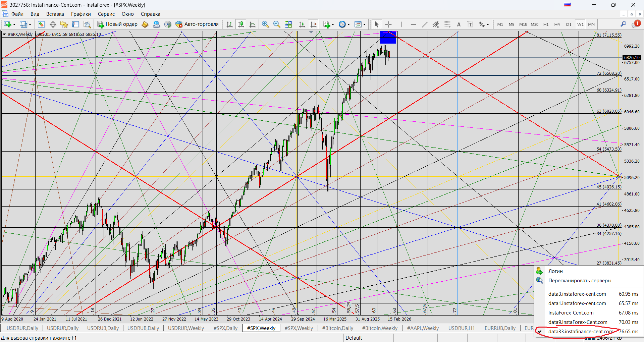644x342 pixels.
Task: Open the periodicity clock dropdown arrow
Action: 349,24
